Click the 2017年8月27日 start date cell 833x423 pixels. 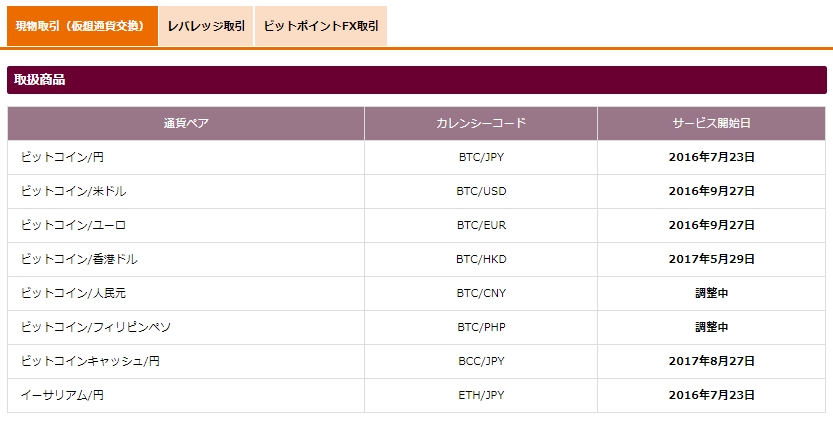pos(711,361)
